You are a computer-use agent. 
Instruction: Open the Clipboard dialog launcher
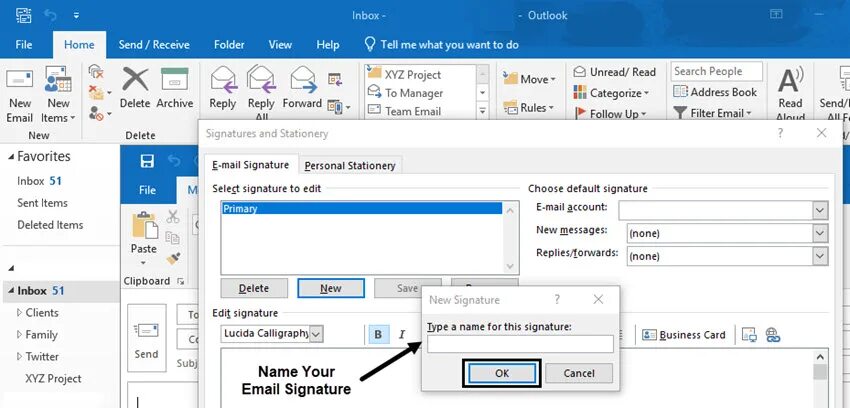(181, 281)
